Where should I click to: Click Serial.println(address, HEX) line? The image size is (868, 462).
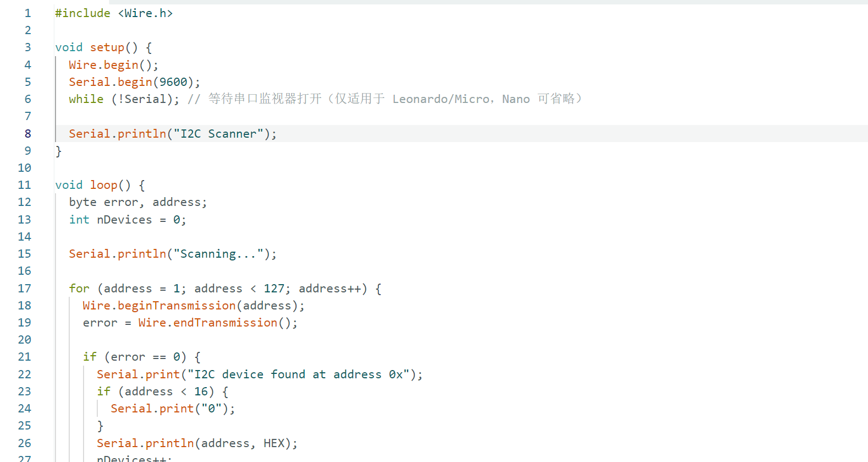pyautogui.click(x=197, y=443)
